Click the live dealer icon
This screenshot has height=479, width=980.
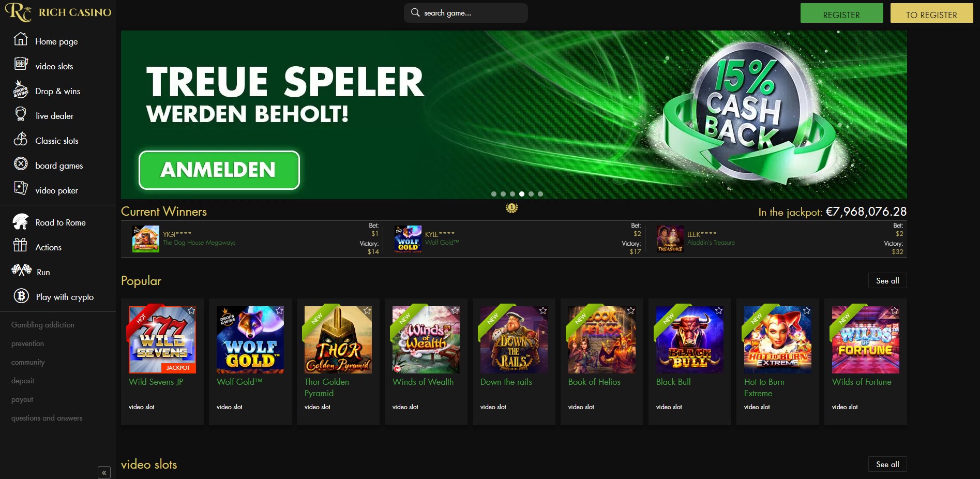click(21, 114)
